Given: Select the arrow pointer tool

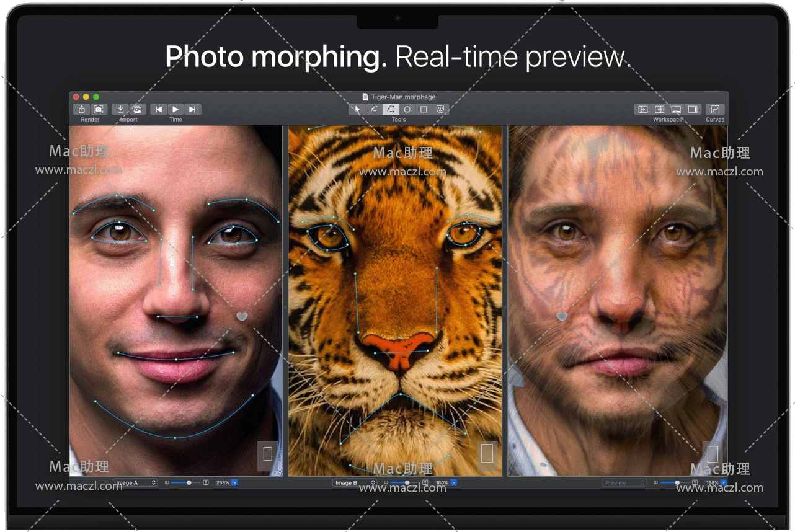Looking at the screenshot, I should pos(357,110).
